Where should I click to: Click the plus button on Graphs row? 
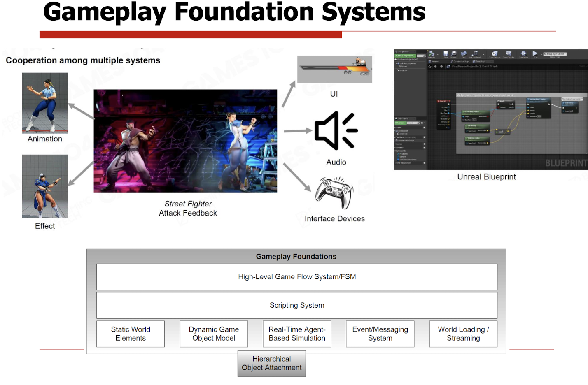(x=424, y=128)
